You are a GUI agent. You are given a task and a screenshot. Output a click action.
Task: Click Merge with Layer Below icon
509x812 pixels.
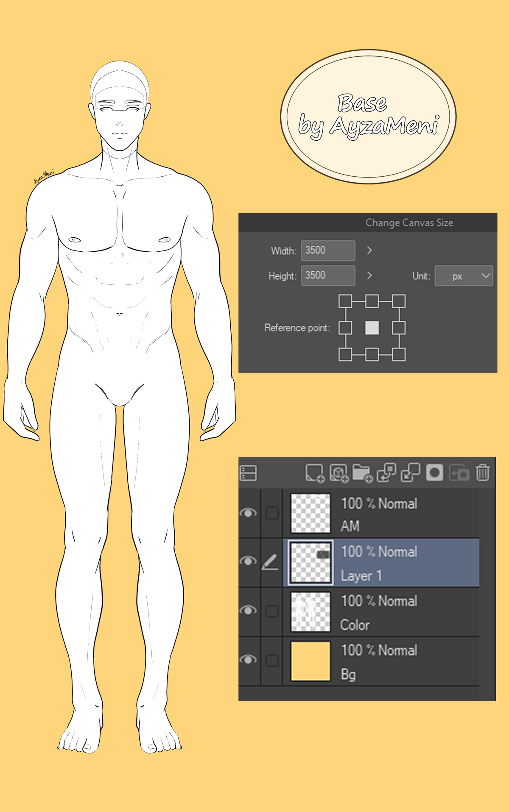click(x=410, y=473)
